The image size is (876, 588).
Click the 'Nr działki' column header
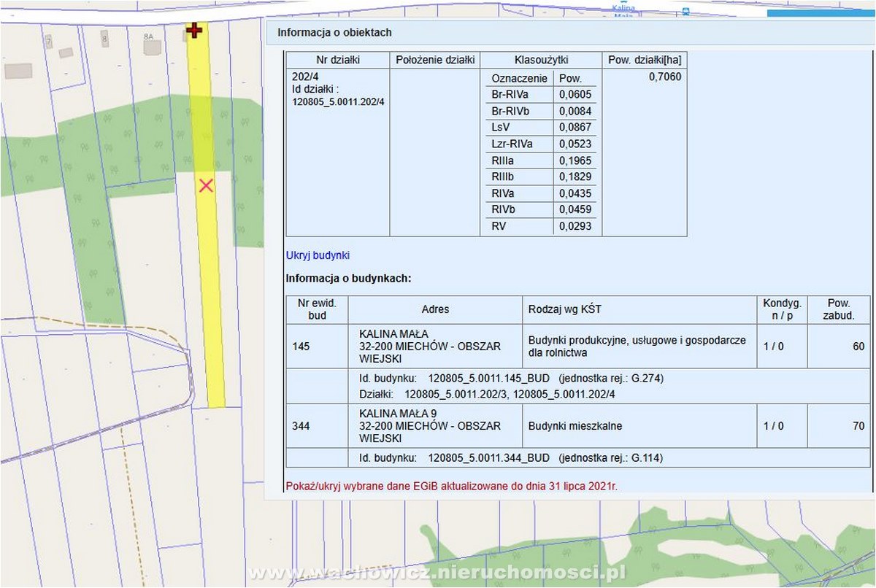pyautogui.click(x=338, y=60)
